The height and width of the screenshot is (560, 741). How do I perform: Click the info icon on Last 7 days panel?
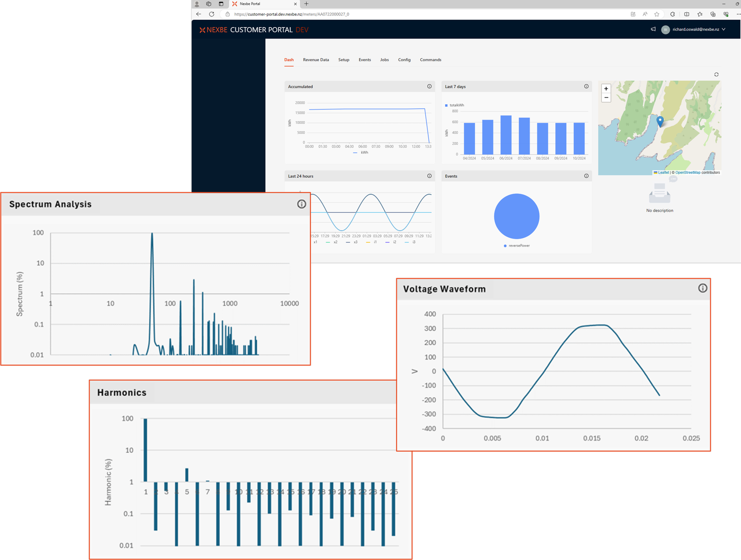(586, 86)
